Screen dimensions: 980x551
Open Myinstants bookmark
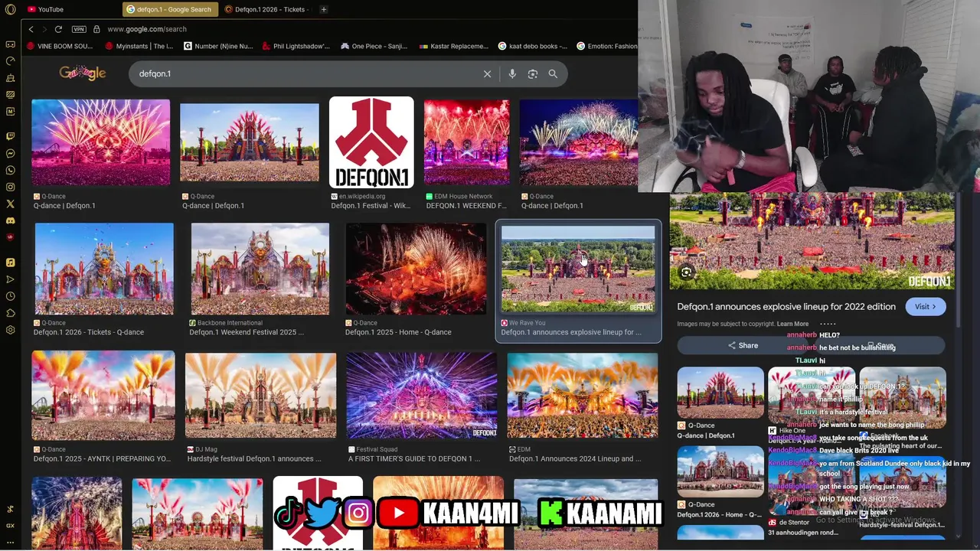pos(139,46)
